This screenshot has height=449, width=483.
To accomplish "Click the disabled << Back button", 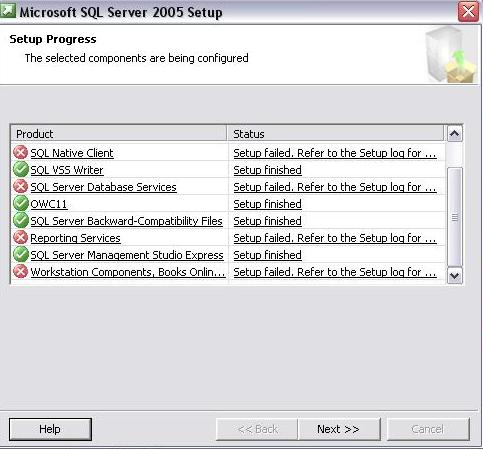I will (258, 429).
